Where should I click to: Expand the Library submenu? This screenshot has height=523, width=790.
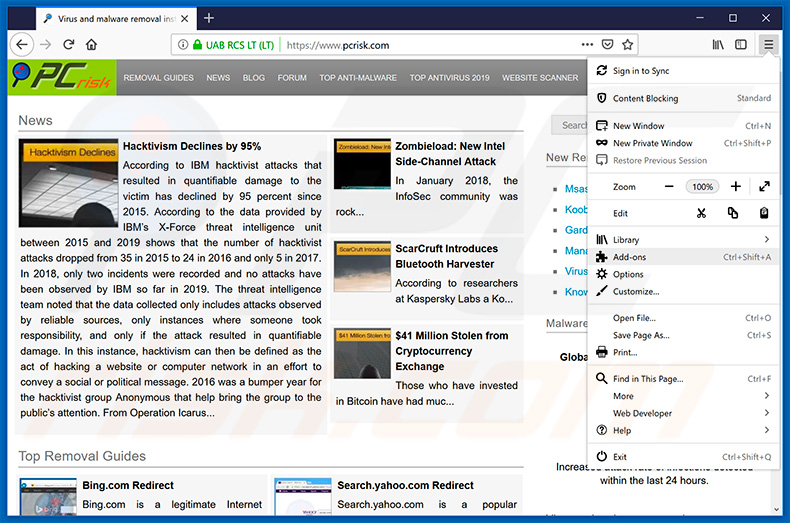click(683, 240)
